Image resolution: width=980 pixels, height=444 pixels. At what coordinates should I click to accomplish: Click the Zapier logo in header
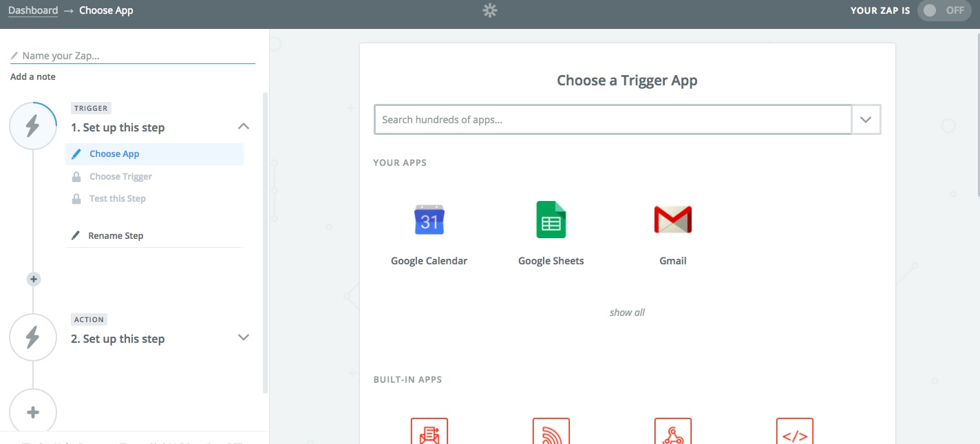(x=490, y=10)
